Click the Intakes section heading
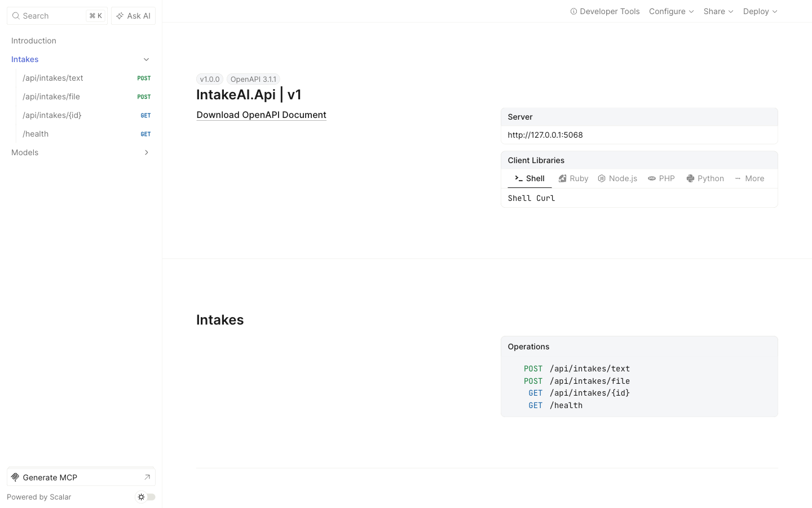The image size is (812, 508). [x=220, y=320]
